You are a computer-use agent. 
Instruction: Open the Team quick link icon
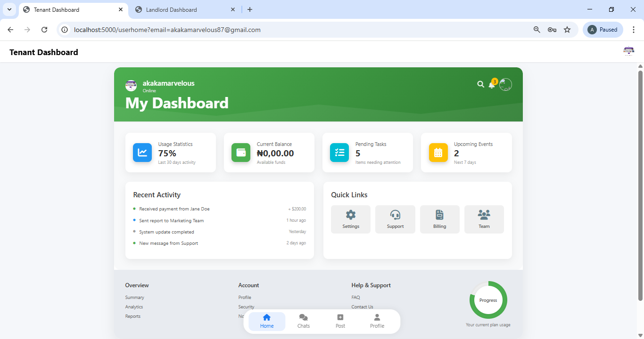(484, 214)
